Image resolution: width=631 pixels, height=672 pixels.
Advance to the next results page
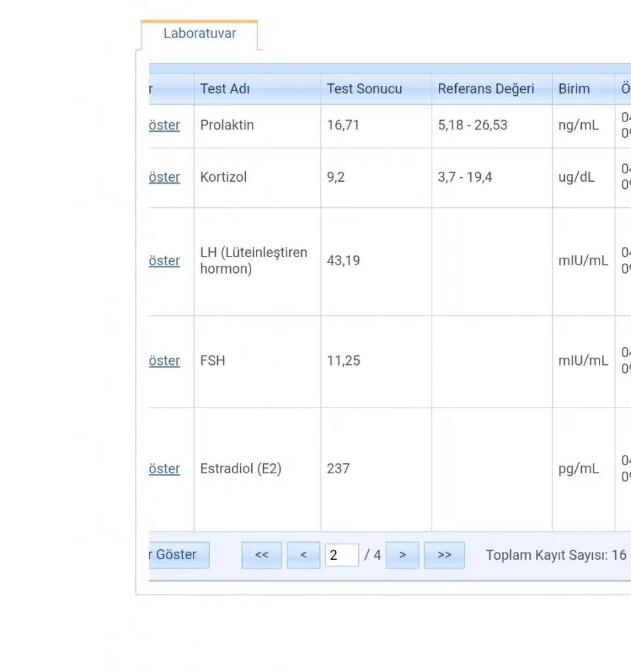pyautogui.click(x=402, y=555)
